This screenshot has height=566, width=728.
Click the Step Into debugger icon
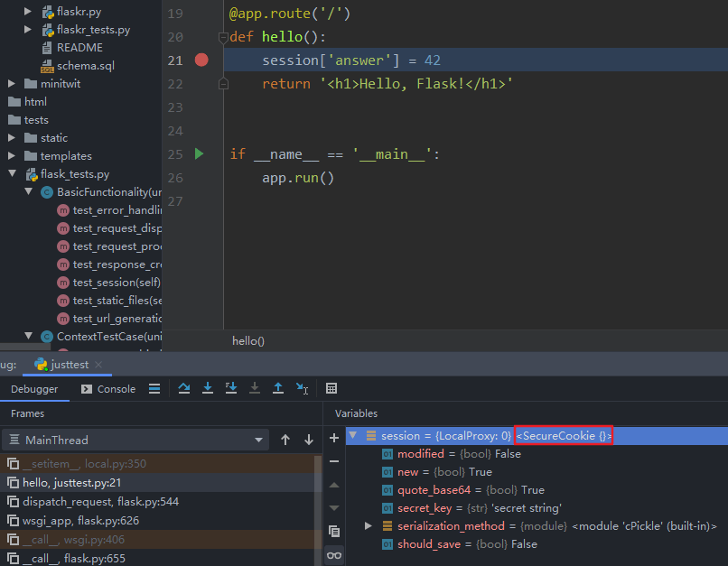208,388
